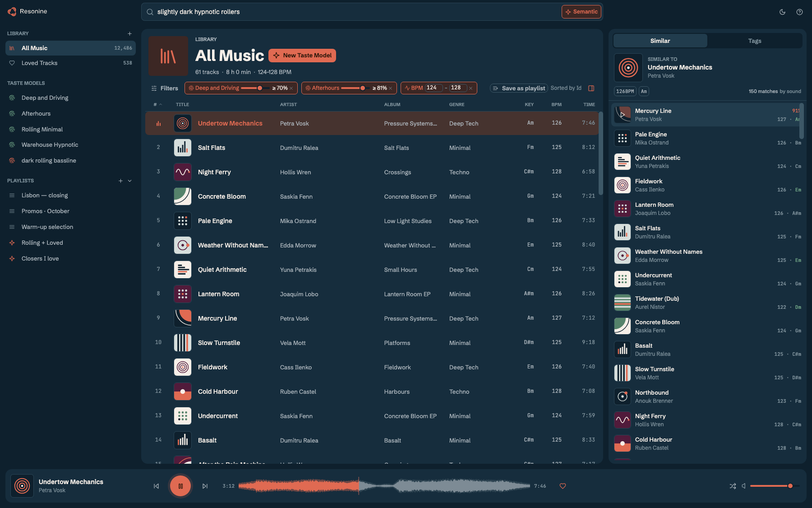Toggle dark mode moon icon
The height and width of the screenshot is (508, 812).
(x=782, y=12)
